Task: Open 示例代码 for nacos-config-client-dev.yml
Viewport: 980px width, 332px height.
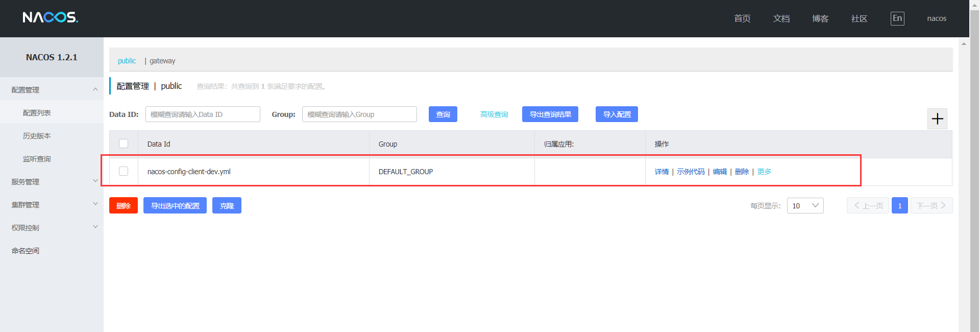Action: click(691, 172)
